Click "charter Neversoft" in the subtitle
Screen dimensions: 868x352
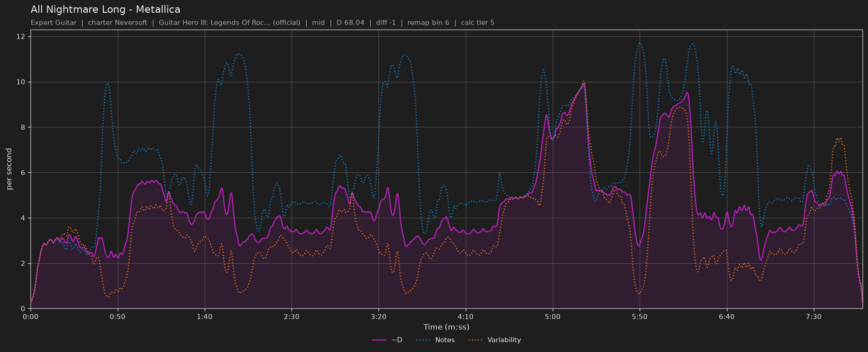(x=117, y=23)
